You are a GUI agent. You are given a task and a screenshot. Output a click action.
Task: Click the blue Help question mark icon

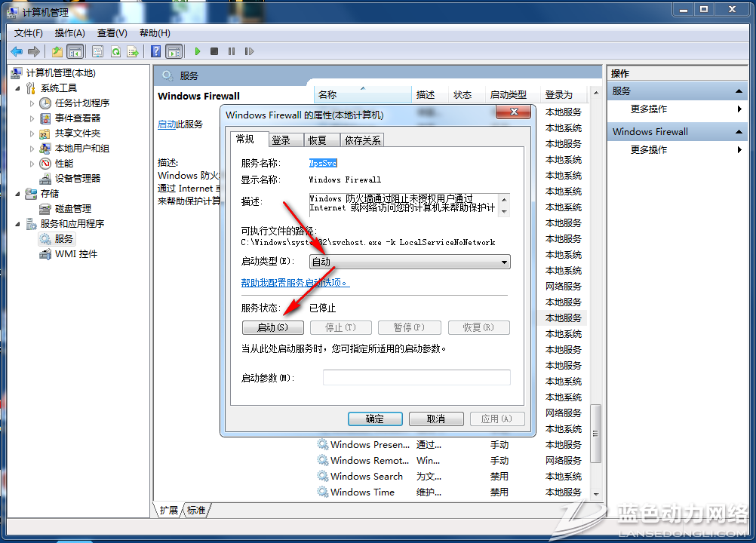click(x=155, y=51)
